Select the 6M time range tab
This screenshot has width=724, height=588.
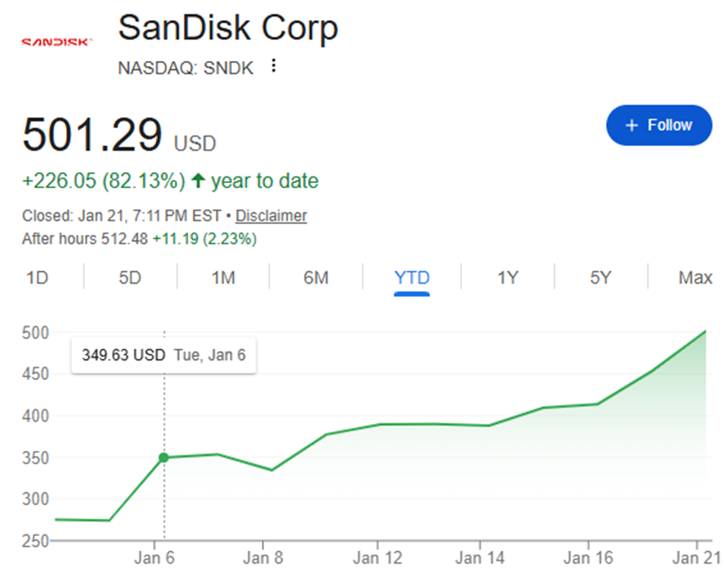click(x=316, y=278)
